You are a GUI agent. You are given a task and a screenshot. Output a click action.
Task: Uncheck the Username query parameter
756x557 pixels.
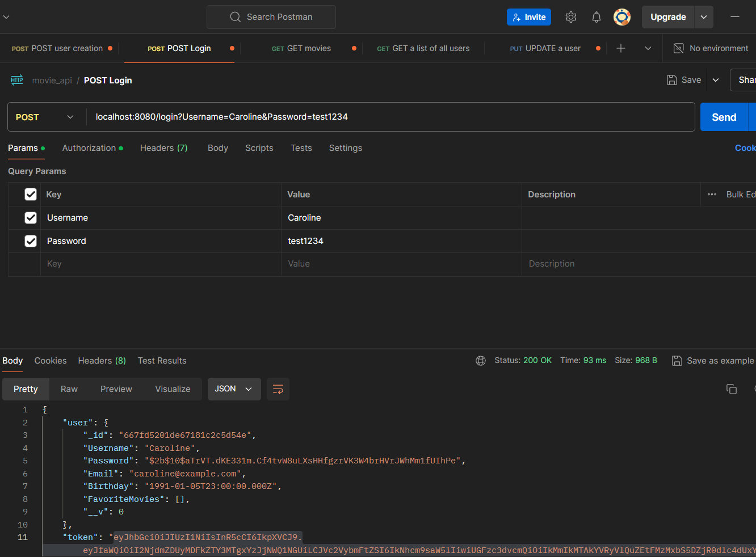31,218
